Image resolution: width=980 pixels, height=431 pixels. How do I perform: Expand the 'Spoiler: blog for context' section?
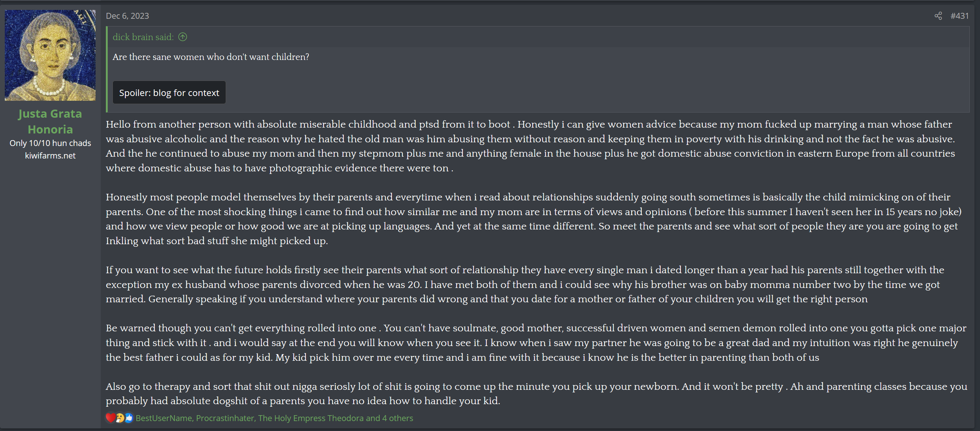(x=169, y=93)
